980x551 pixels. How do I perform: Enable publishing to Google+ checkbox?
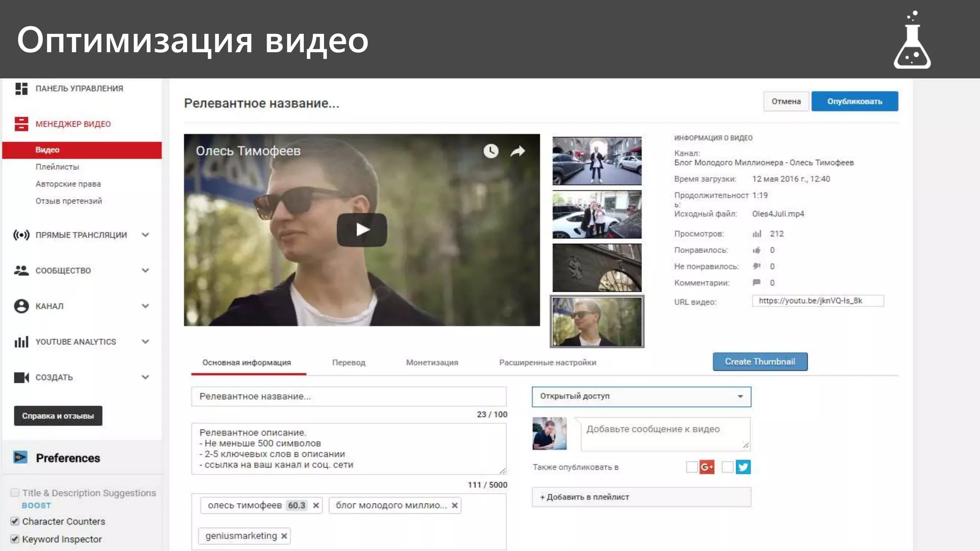[x=691, y=467]
